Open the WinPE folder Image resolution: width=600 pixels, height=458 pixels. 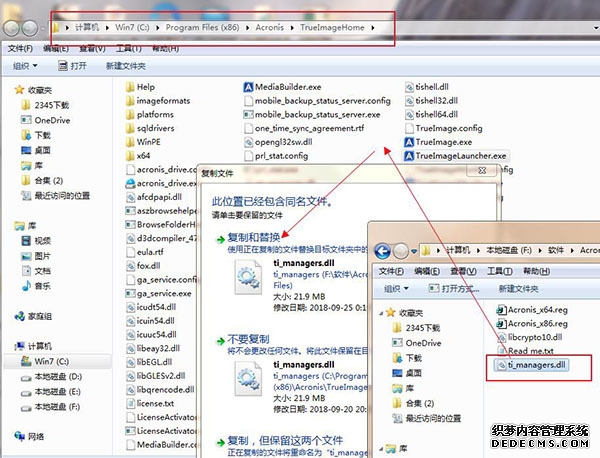[x=143, y=142]
